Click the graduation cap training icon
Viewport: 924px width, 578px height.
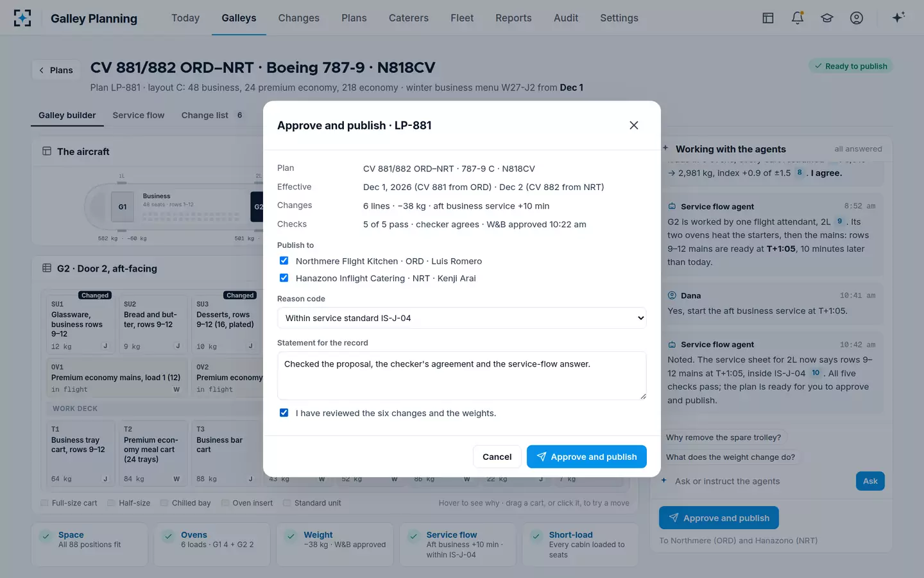827,18
